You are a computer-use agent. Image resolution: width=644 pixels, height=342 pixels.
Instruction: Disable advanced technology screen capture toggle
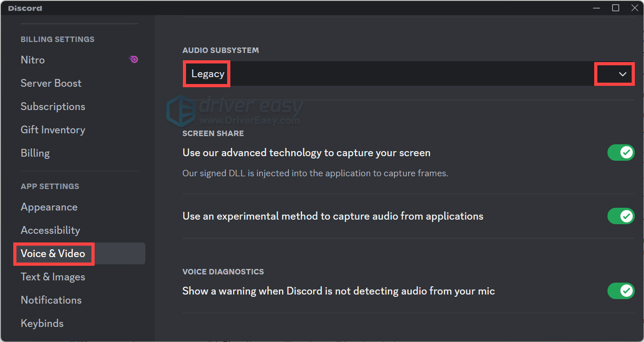621,153
